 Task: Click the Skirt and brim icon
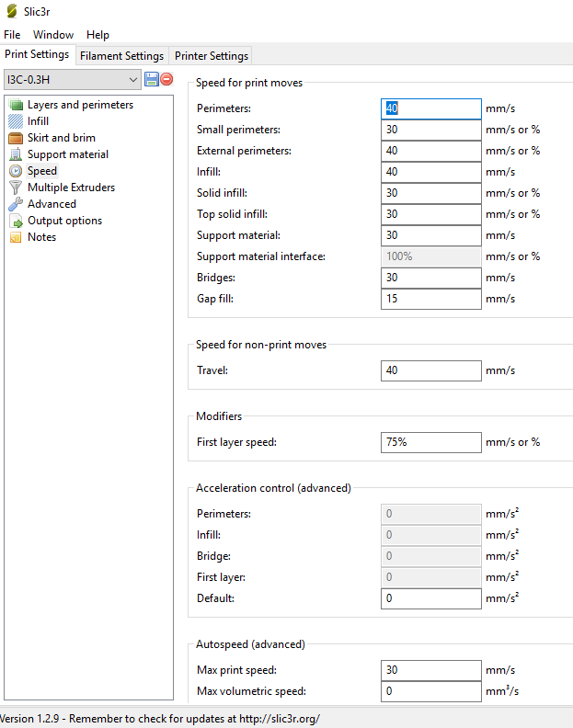16,138
